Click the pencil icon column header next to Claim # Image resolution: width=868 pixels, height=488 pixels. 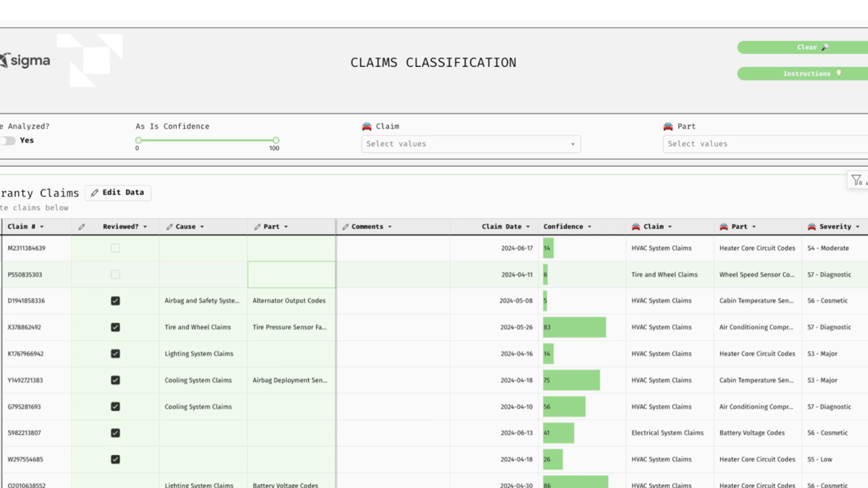tap(82, 227)
